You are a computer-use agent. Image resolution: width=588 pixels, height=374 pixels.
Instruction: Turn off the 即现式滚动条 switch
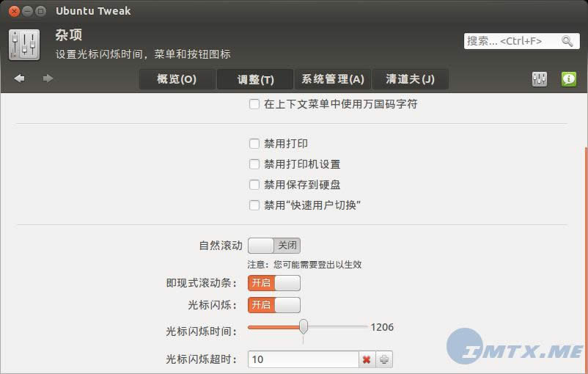(274, 283)
